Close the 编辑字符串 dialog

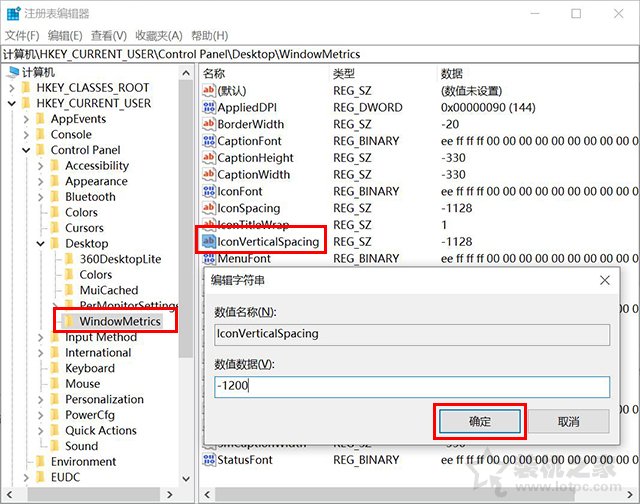(x=604, y=280)
